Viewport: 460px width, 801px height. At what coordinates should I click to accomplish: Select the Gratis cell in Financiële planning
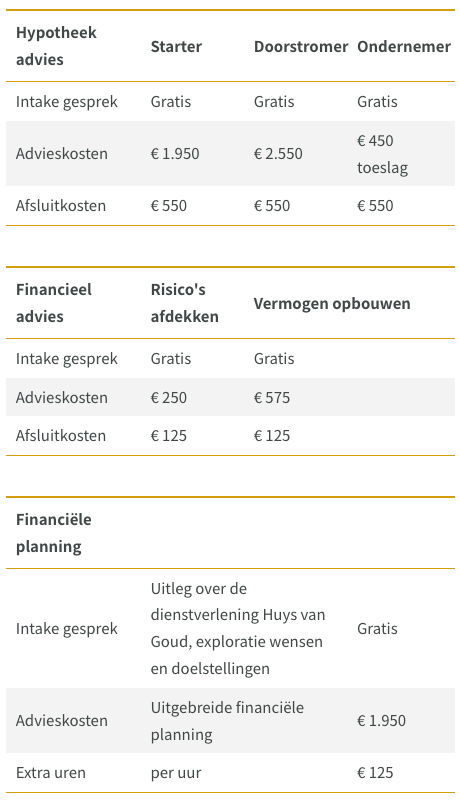(377, 628)
